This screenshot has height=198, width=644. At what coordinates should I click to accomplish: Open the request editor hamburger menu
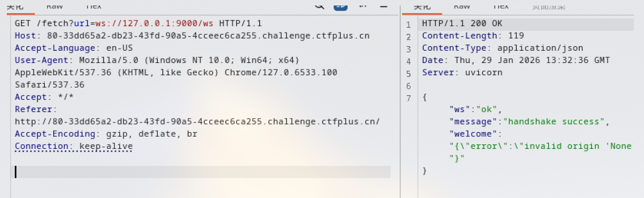click(x=383, y=5)
